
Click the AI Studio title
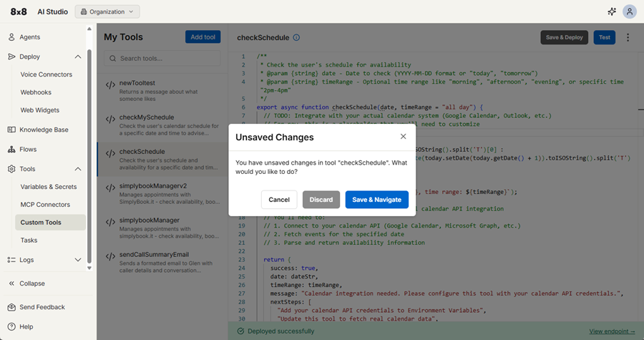52,11
